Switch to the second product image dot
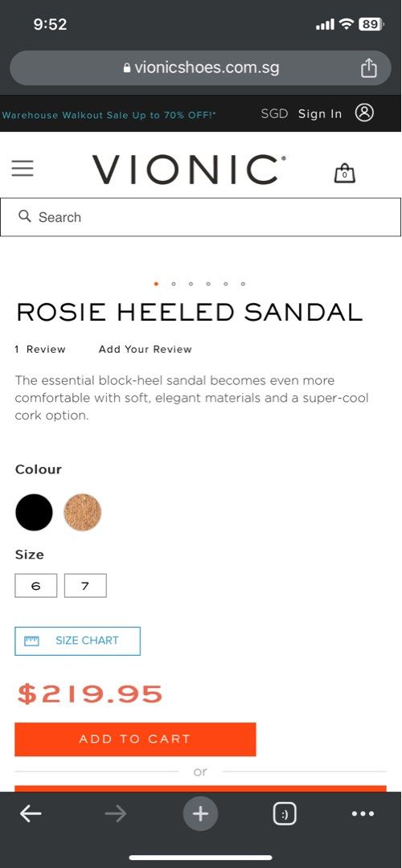This screenshot has height=868, width=402. tap(174, 284)
